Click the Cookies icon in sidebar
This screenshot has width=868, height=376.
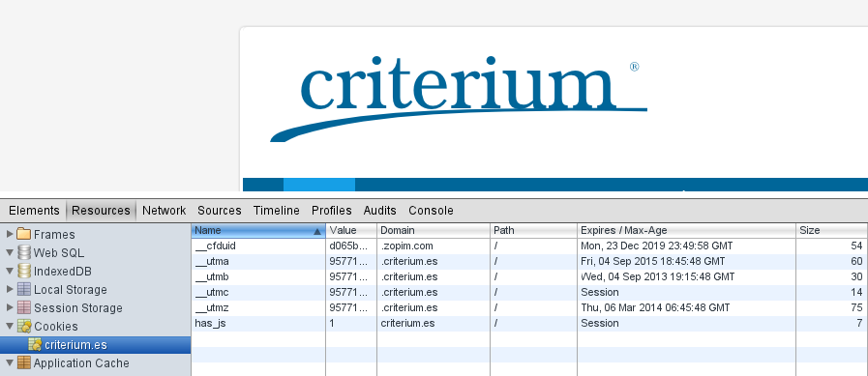point(24,326)
